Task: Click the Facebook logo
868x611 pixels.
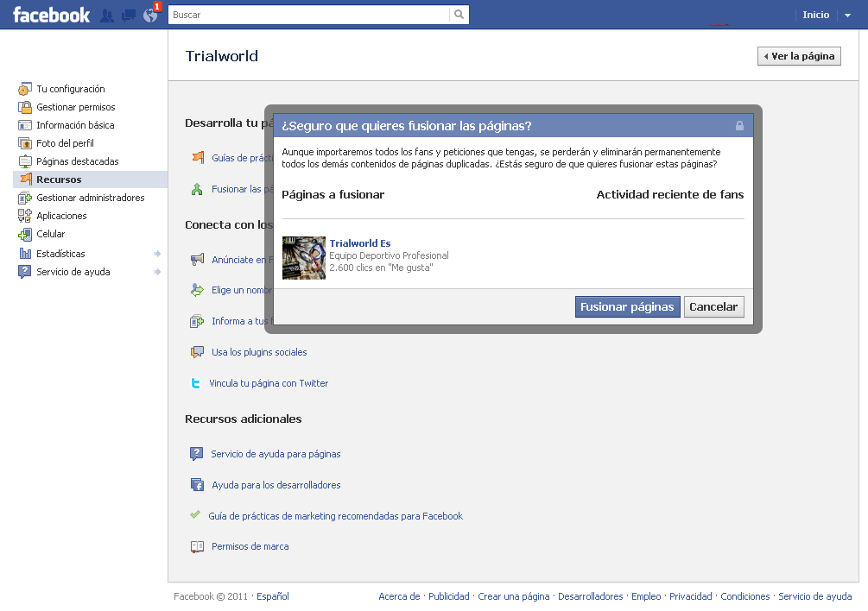Action: [x=51, y=15]
